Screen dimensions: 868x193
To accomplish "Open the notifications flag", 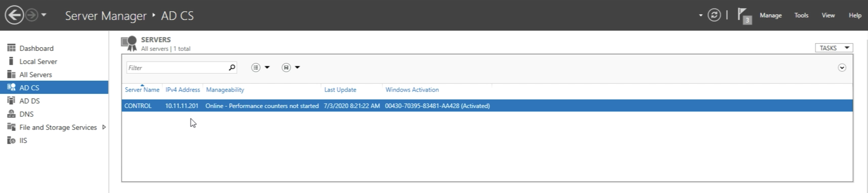I will [743, 15].
